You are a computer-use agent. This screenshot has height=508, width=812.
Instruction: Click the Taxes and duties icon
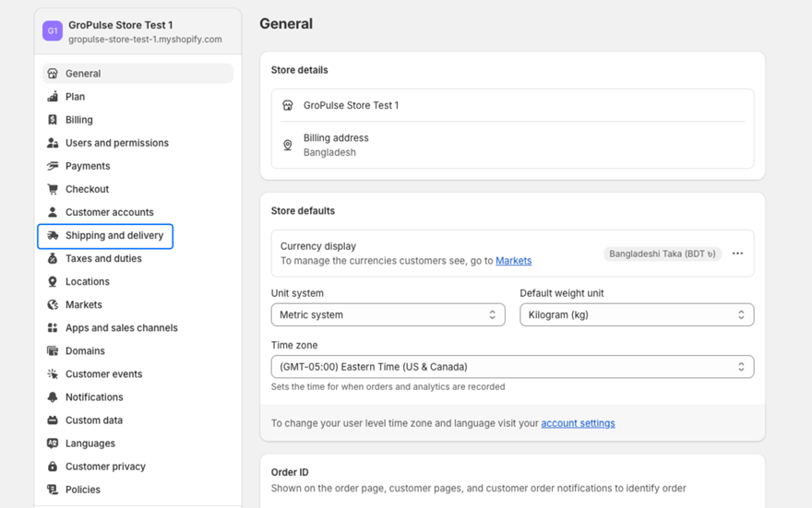pyautogui.click(x=53, y=259)
